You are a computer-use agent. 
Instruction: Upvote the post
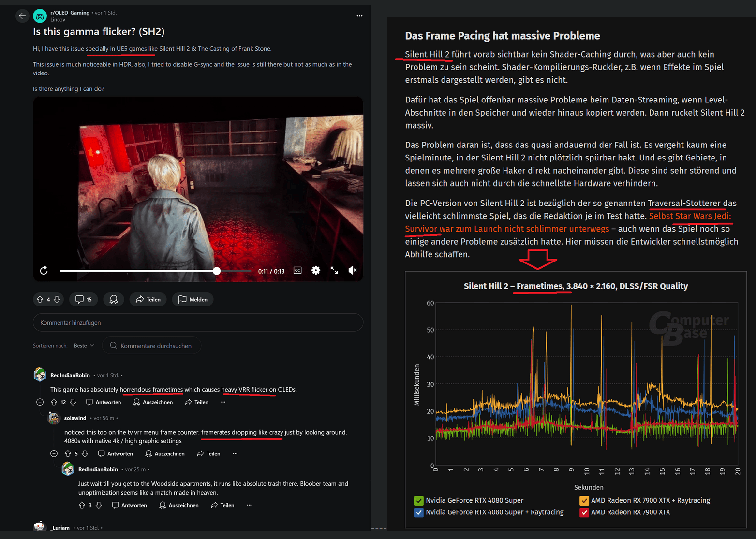pos(40,299)
